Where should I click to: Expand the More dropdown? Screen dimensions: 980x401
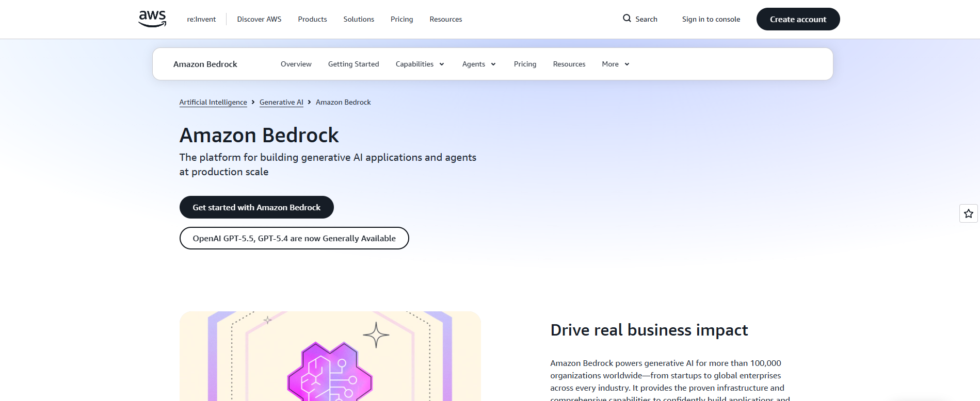(x=615, y=64)
